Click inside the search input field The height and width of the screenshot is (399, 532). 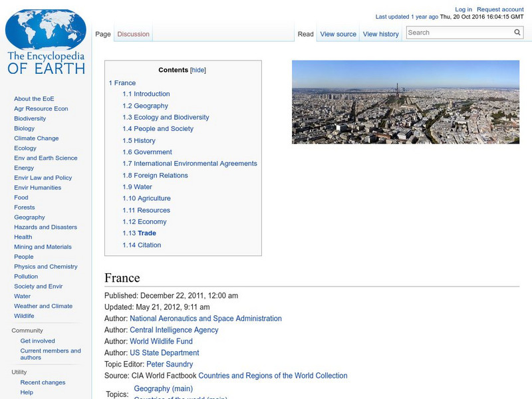pos(459,32)
